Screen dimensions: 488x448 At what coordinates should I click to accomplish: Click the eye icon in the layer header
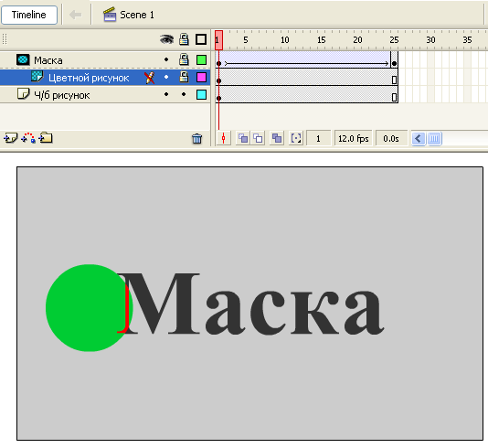(166, 39)
